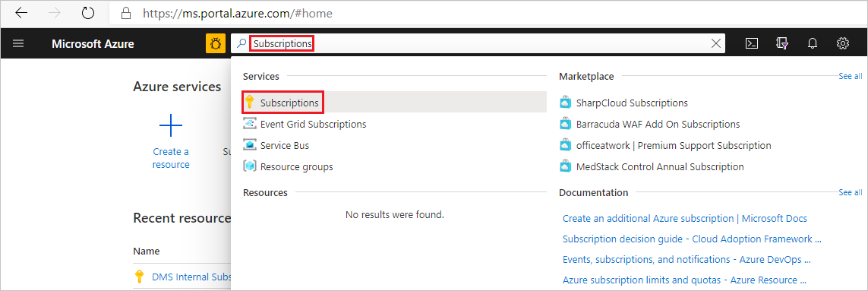The width and height of the screenshot is (868, 291).
Task: Click the Subscriptions search input field
Action: (476, 44)
